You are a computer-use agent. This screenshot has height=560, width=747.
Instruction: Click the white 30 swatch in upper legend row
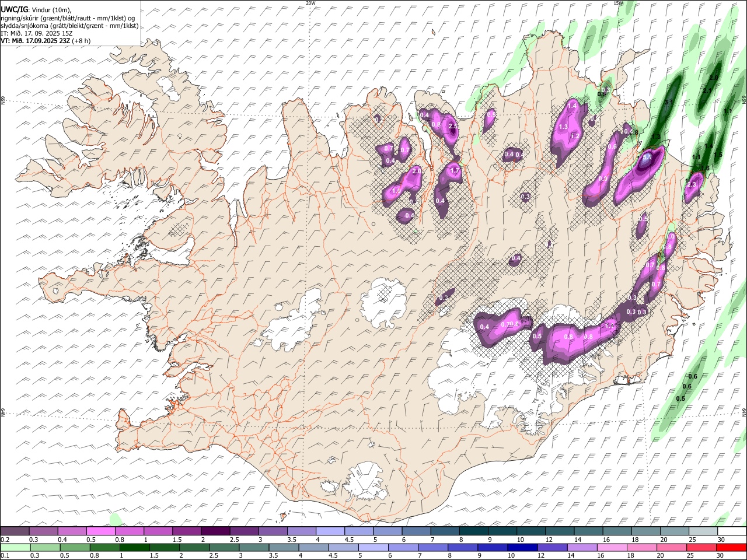(x=731, y=531)
